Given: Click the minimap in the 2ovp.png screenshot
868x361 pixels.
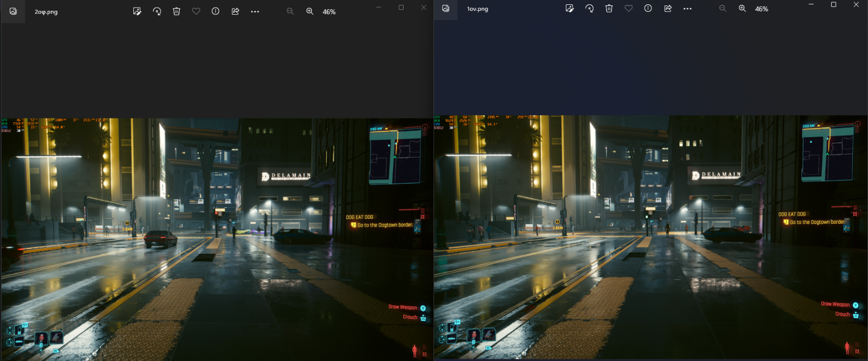Looking at the screenshot, I should click(395, 157).
